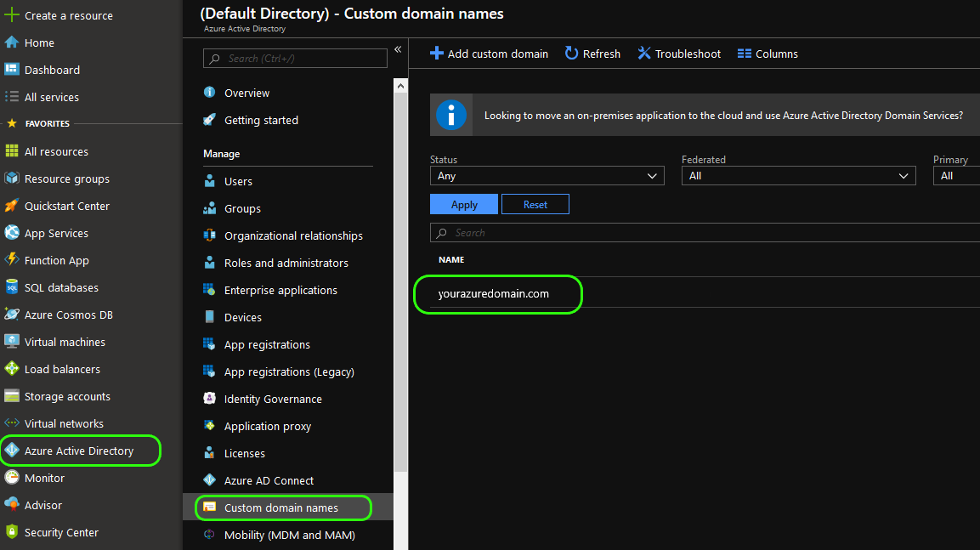Click the Users person icon
The height and width of the screenshot is (550, 980).
[209, 181]
